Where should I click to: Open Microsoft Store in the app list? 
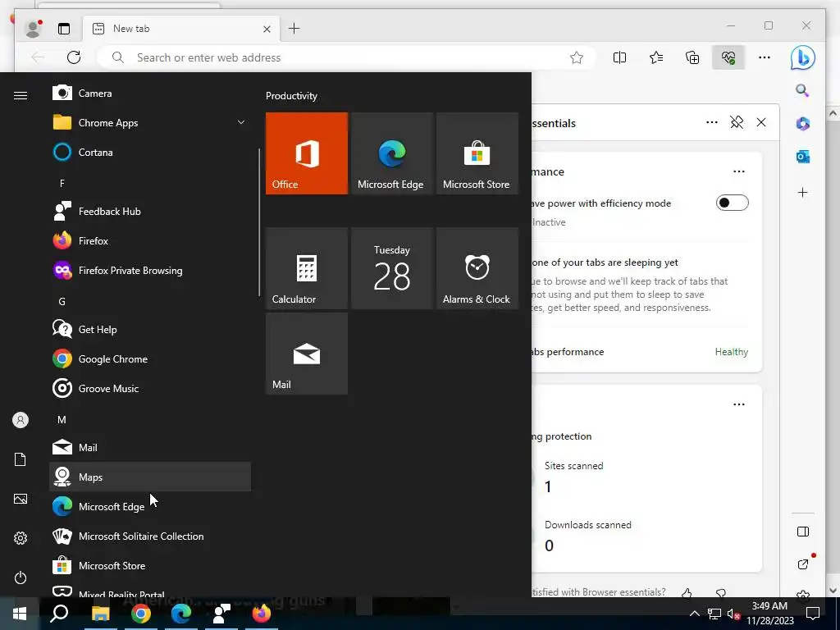[x=150, y=565]
